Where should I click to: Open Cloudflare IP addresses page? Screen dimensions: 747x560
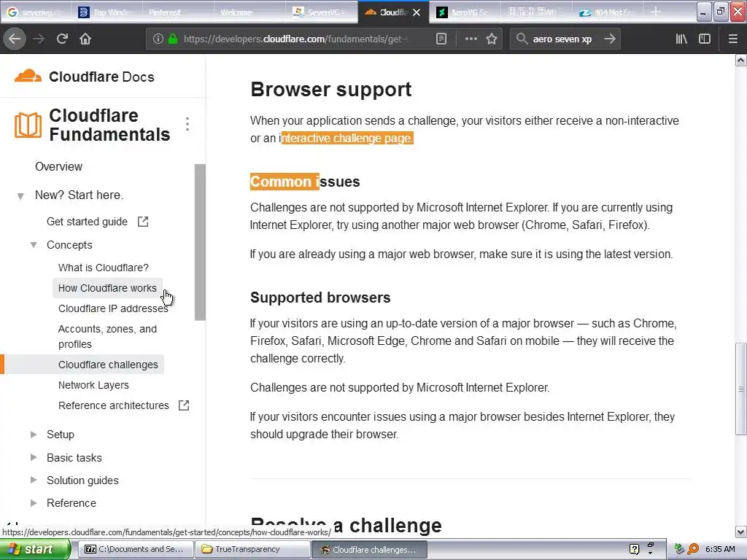coord(113,308)
